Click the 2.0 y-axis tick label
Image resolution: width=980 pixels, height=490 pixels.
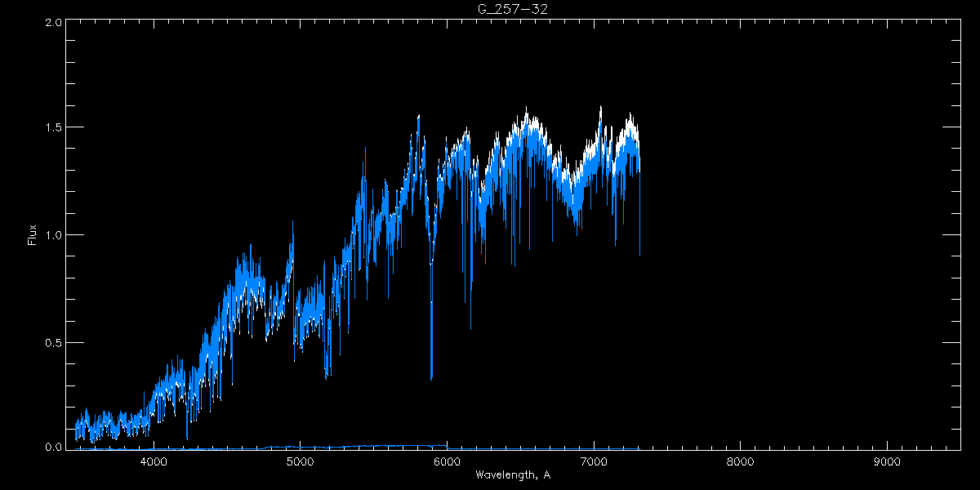51,23
